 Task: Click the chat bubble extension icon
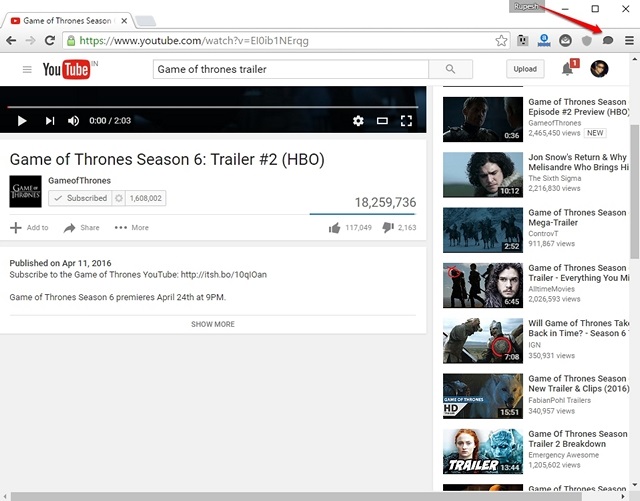[x=608, y=40]
